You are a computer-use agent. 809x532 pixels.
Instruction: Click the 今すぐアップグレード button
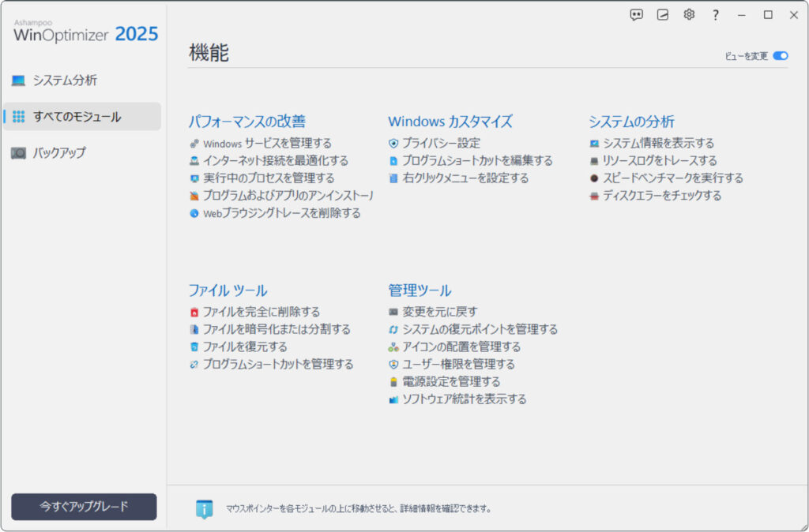point(84,507)
